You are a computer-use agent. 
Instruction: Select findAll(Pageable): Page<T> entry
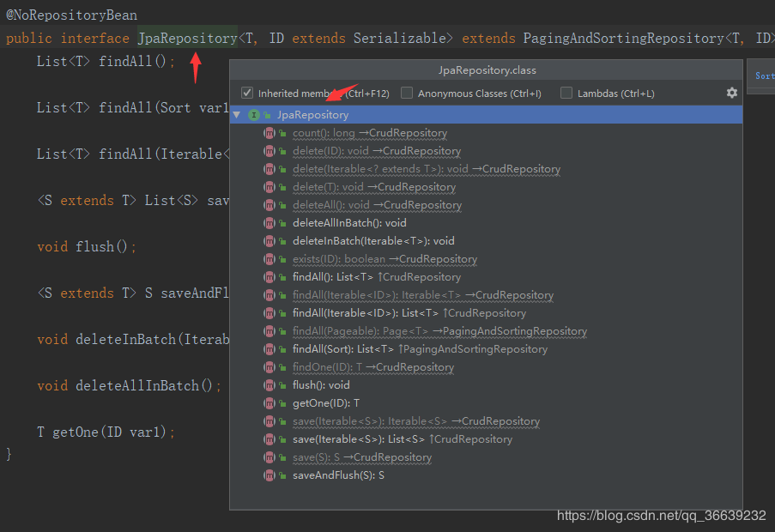pyautogui.click(x=440, y=331)
